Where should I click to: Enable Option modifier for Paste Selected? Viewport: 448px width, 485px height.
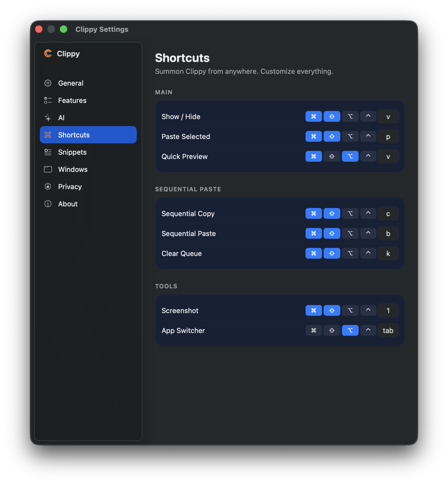click(350, 137)
